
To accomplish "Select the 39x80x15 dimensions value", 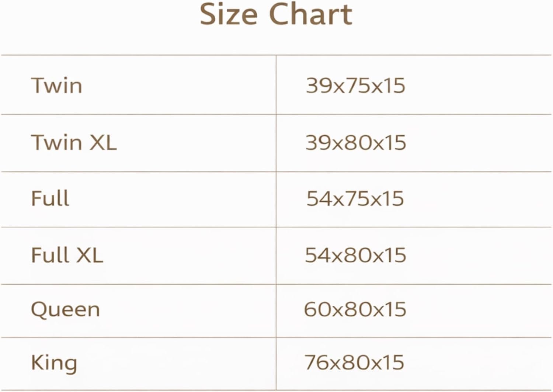I will coord(355,143).
